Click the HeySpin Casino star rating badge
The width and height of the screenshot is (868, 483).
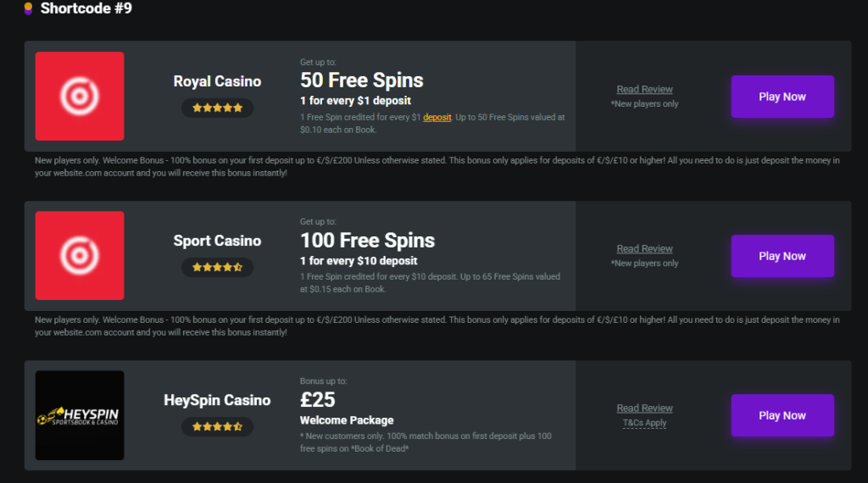218,426
